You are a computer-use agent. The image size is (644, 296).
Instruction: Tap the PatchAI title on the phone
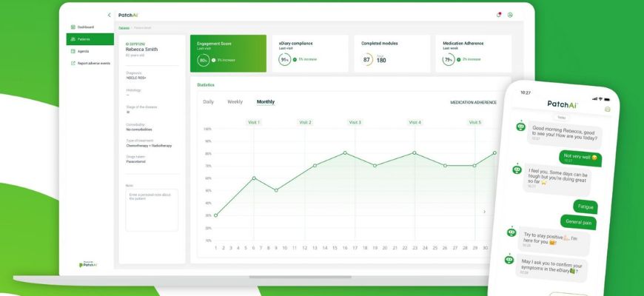tap(563, 104)
